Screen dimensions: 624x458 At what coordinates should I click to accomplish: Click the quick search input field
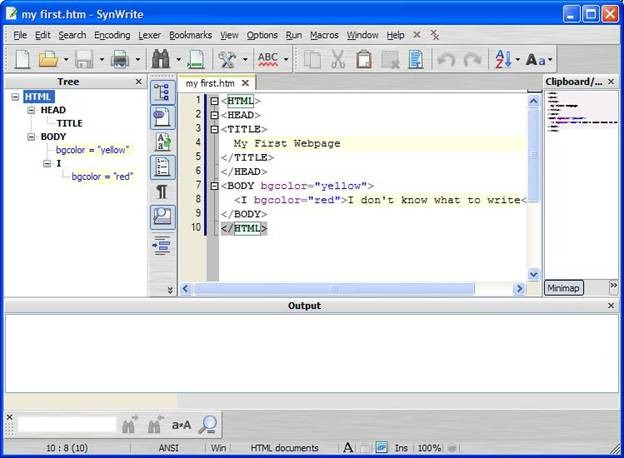point(66,425)
